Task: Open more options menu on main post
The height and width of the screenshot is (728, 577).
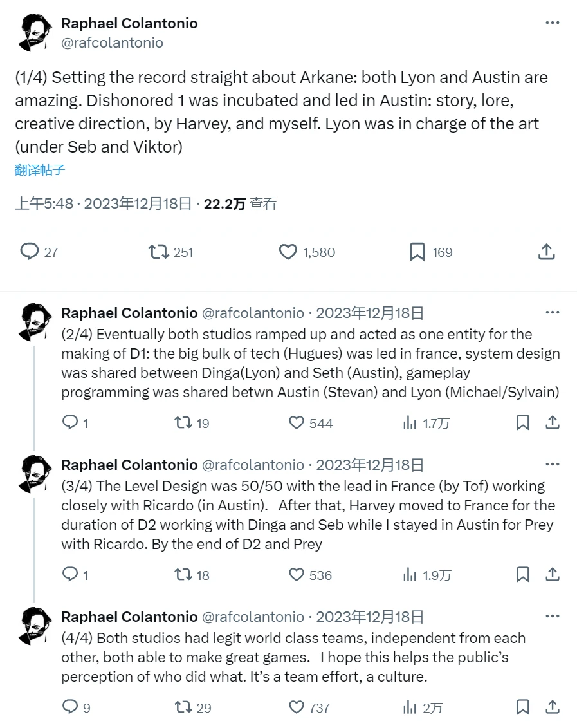Action: pyautogui.click(x=552, y=23)
